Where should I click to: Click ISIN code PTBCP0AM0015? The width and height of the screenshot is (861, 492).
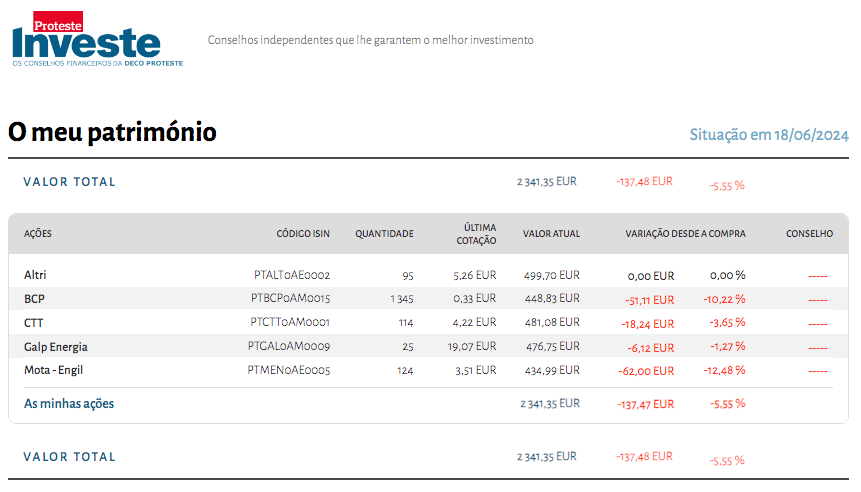[x=290, y=298]
